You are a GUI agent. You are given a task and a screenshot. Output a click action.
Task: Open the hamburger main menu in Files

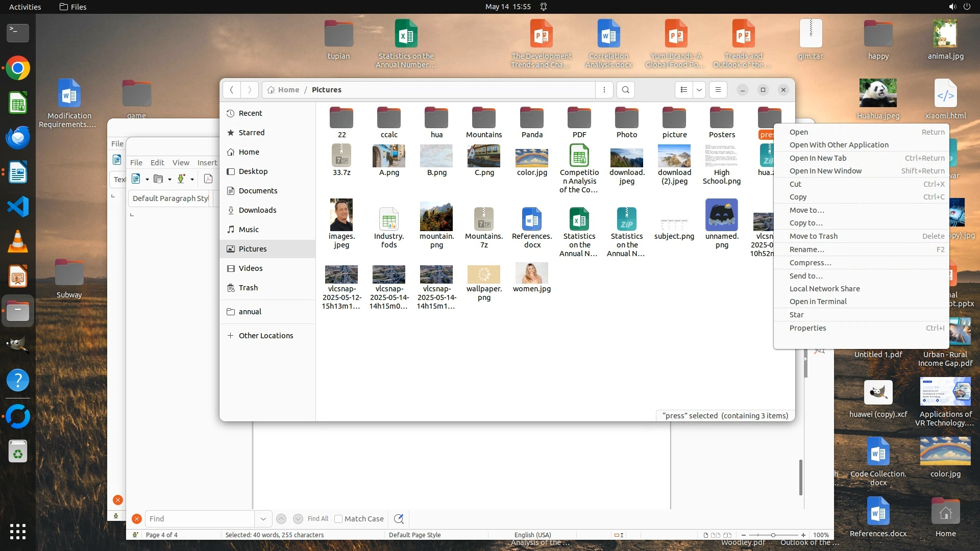(718, 90)
